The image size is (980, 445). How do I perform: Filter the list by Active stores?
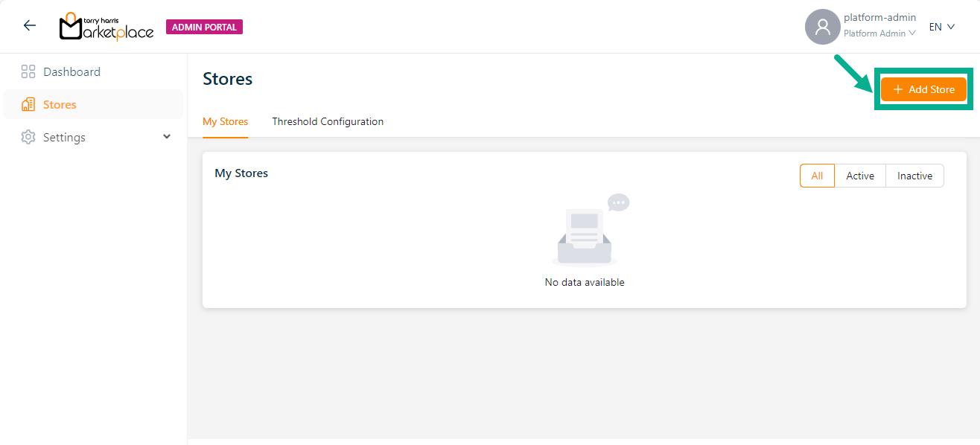(x=859, y=176)
